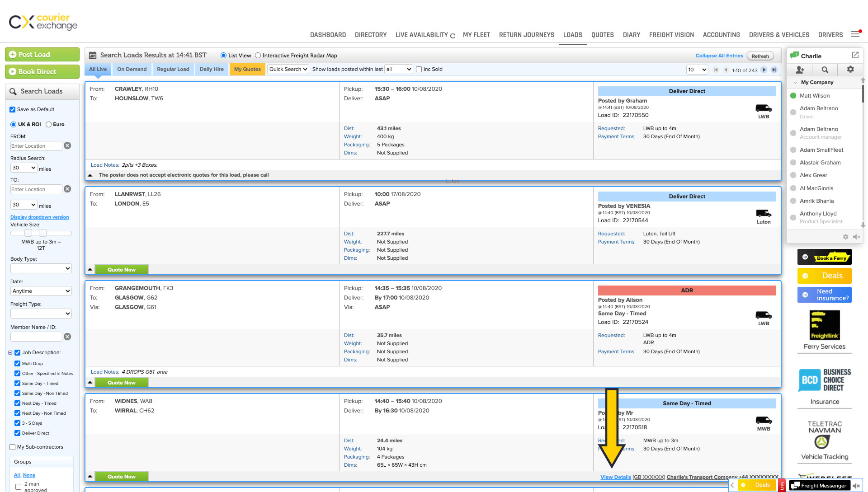Open the Date dropdown showing Anytime

click(41, 291)
